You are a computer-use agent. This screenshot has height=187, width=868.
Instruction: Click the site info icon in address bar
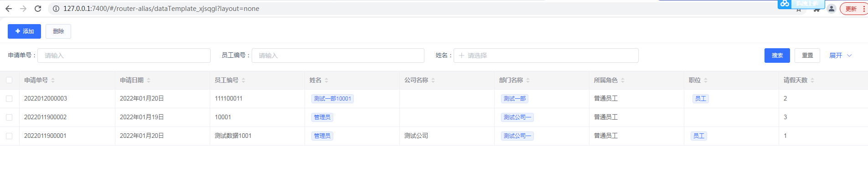56,9
